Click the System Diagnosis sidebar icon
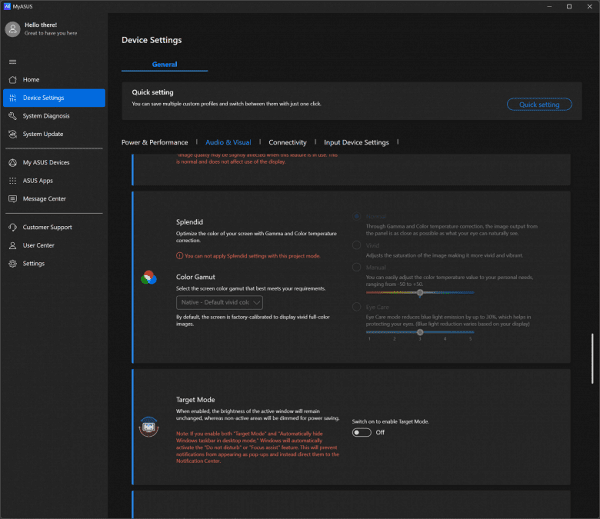This screenshot has width=600, height=519. point(12,116)
